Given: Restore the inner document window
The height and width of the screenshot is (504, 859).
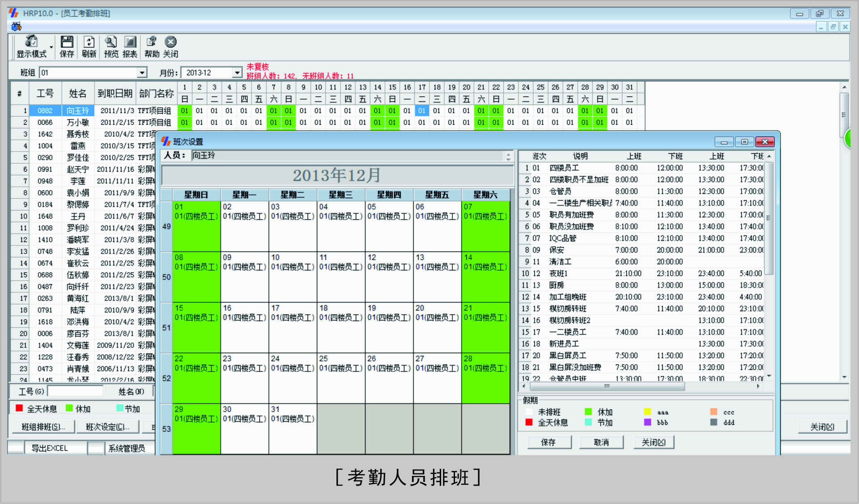Looking at the screenshot, I should coord(833,27).
